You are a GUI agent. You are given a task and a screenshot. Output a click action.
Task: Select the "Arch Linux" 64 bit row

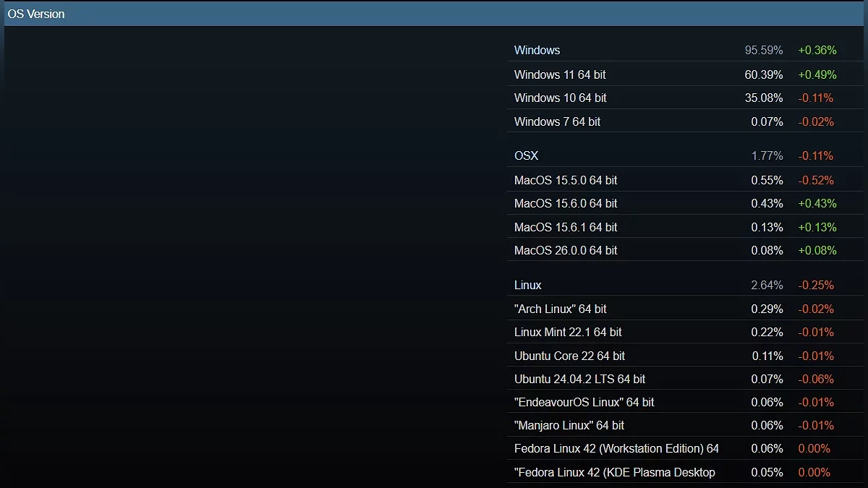pos(685,309)
